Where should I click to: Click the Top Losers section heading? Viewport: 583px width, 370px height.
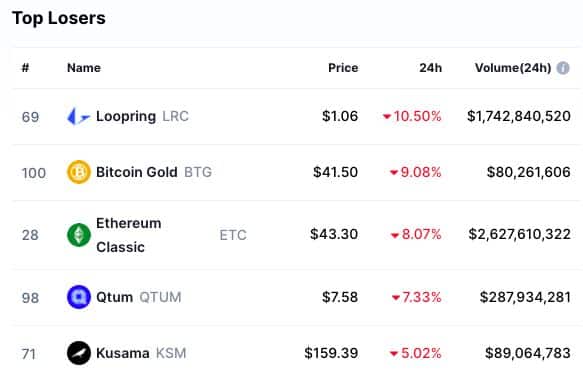(x=59, y=18)
